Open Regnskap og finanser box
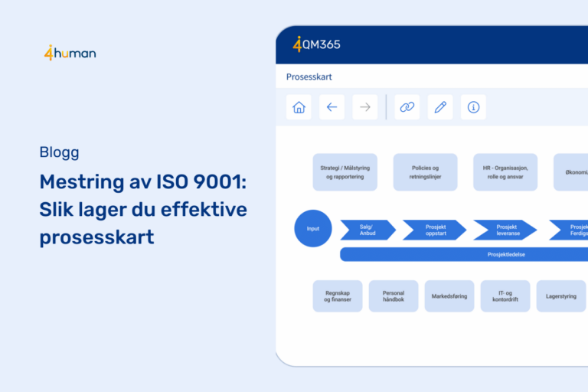Screen dimensions: 588x392 tap(338, 296)
